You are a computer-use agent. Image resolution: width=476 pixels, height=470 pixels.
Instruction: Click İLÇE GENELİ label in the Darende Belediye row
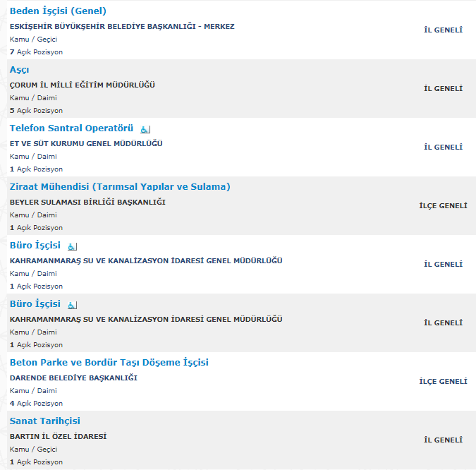pos(443,382)
